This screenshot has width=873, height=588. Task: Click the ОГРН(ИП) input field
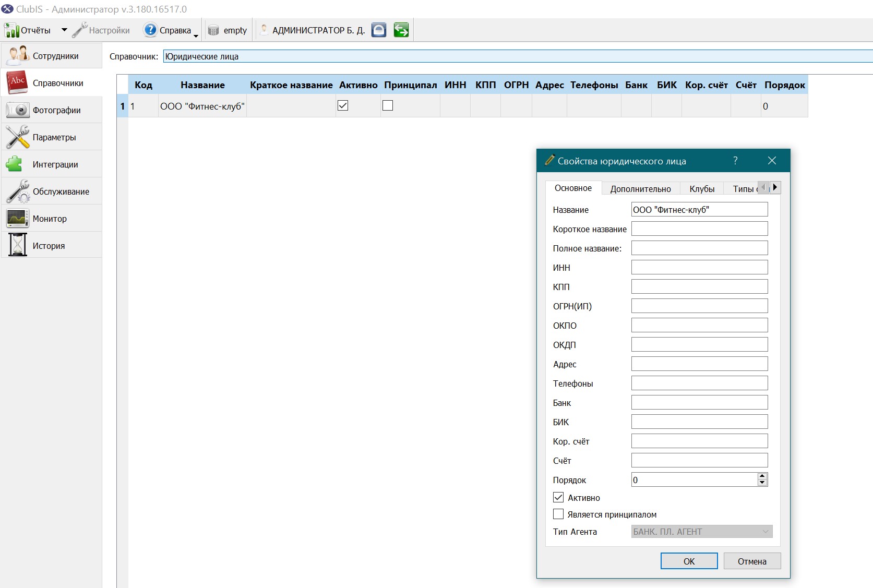tap(699, 306)
